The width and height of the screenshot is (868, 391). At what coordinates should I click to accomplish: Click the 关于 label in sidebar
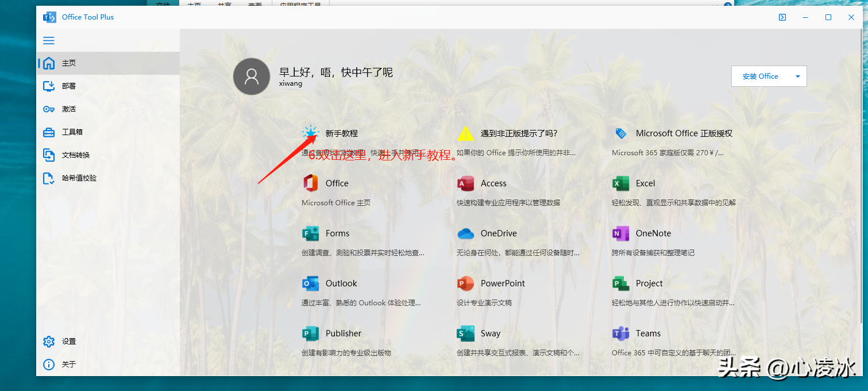[x=69, y=365]
